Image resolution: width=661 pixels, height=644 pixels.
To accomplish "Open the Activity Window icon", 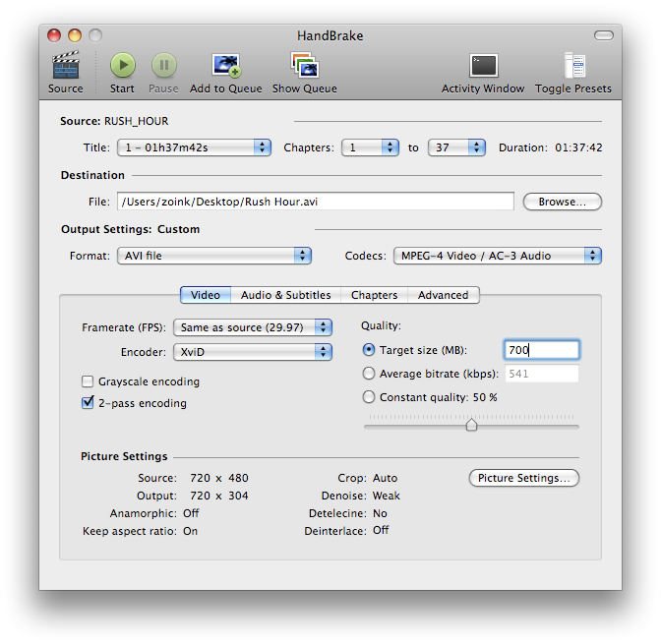I will (484, 65).
